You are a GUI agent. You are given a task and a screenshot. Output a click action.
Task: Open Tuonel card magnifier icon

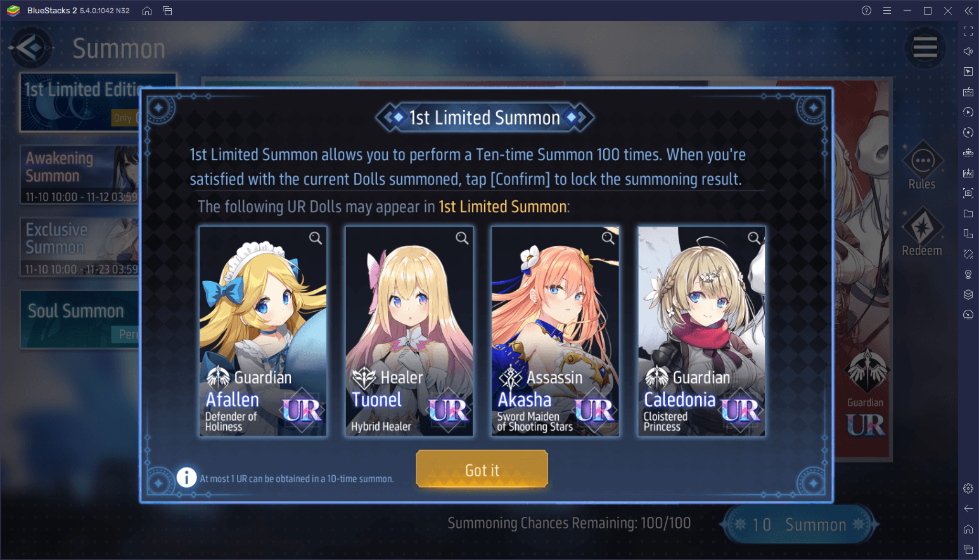click(462, 238)
